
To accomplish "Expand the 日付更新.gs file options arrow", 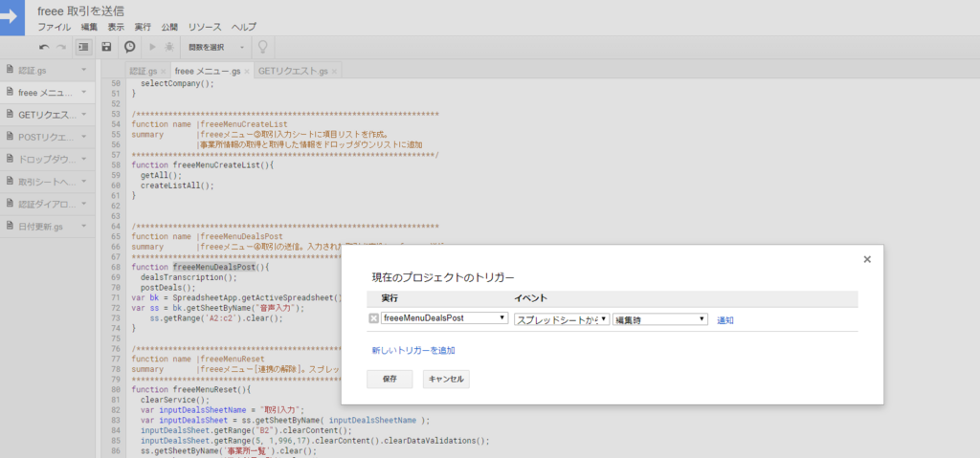I will 84,226.
